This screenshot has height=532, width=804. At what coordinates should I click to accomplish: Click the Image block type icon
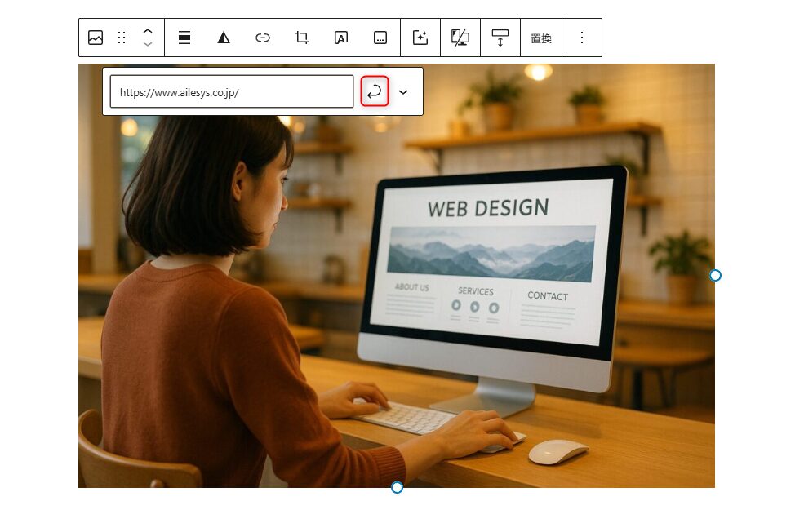tap(96, 38)
